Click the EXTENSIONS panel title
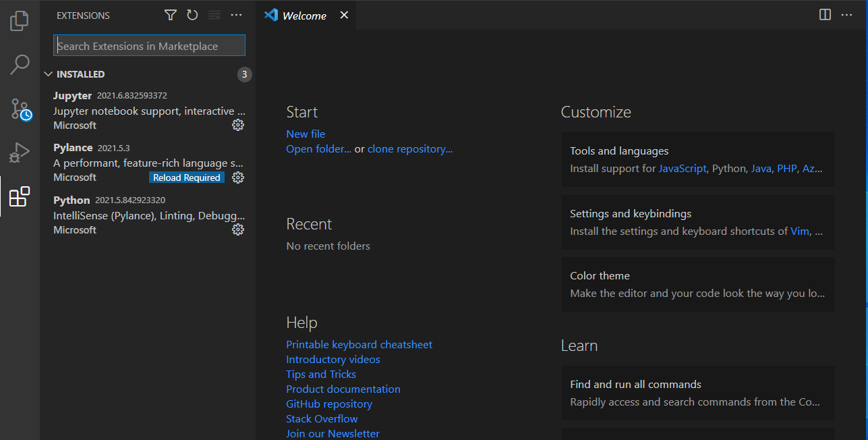Image resolution: width=868 pixels, height=440 pixels. click(x=83, y=16)
